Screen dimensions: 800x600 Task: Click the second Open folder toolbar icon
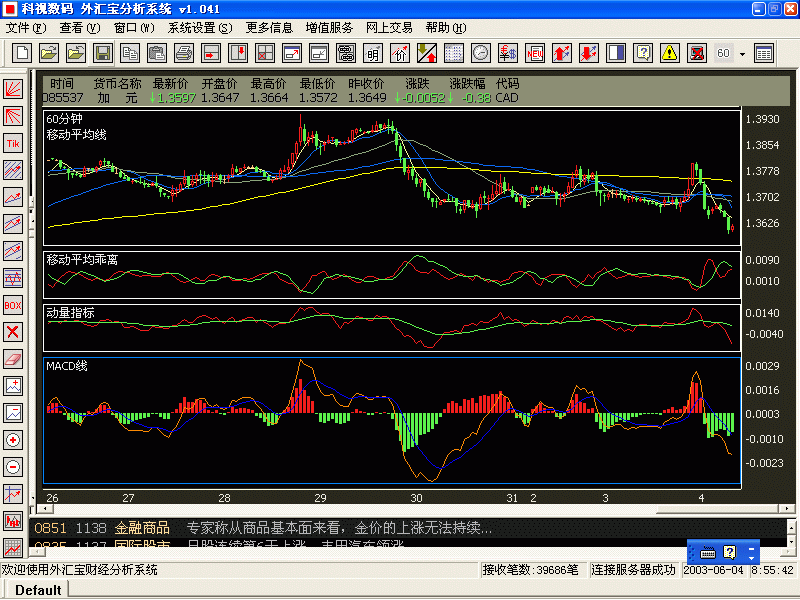[76, 53]
